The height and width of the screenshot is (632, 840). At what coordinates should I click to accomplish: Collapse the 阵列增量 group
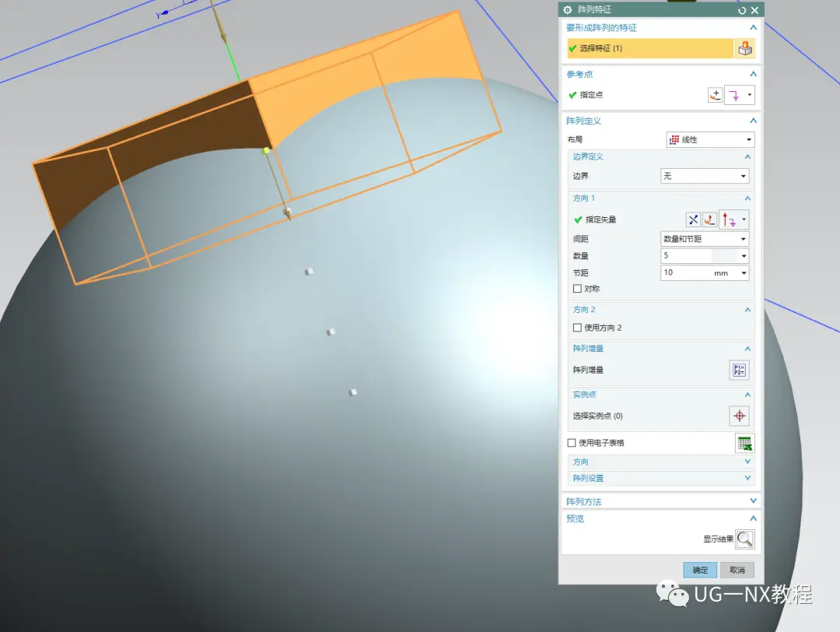point(748,349)
